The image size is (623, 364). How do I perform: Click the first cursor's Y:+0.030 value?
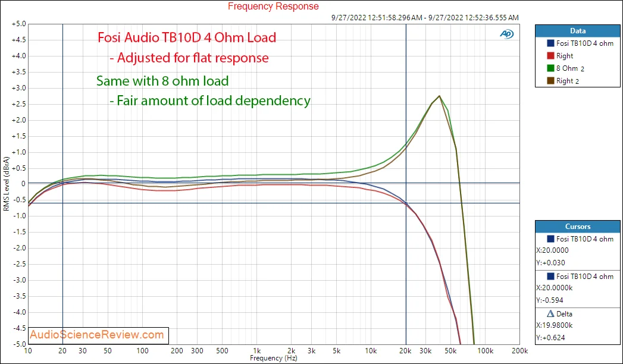[x=550, y=263]
